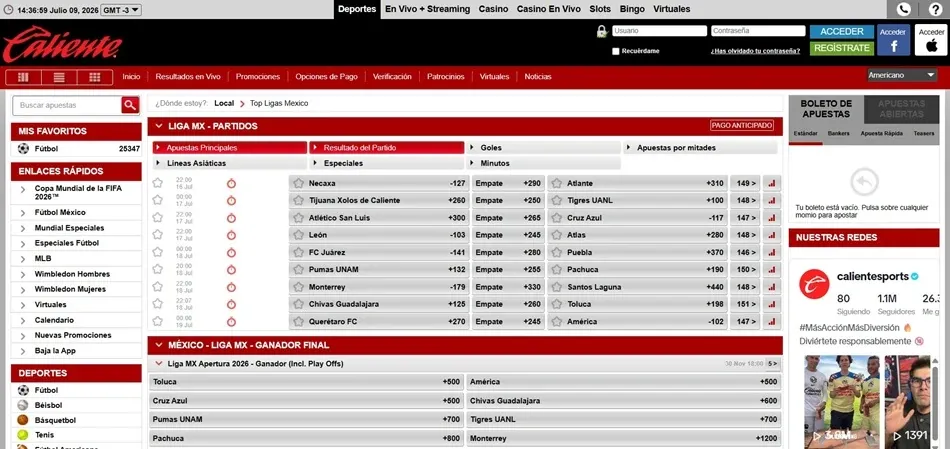
Task: Favorite the Tijuana Xolos vs Tigres match star
Action: point(158,200)
